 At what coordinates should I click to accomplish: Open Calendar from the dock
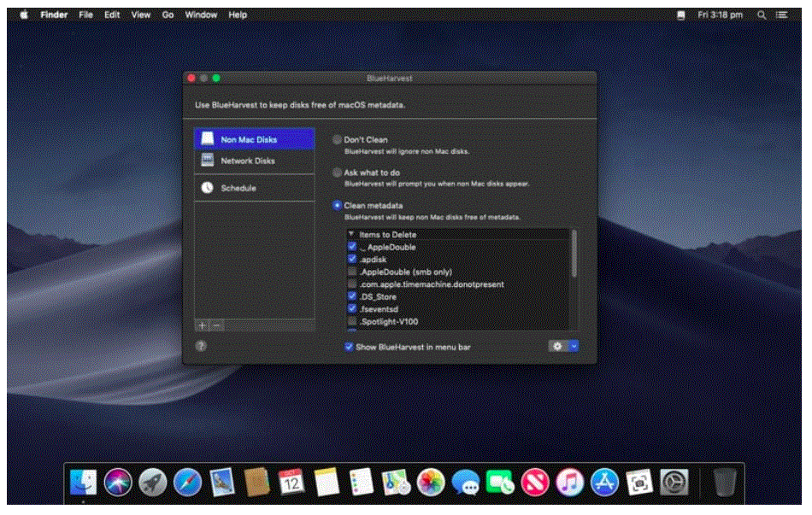[x=291, y=483]
